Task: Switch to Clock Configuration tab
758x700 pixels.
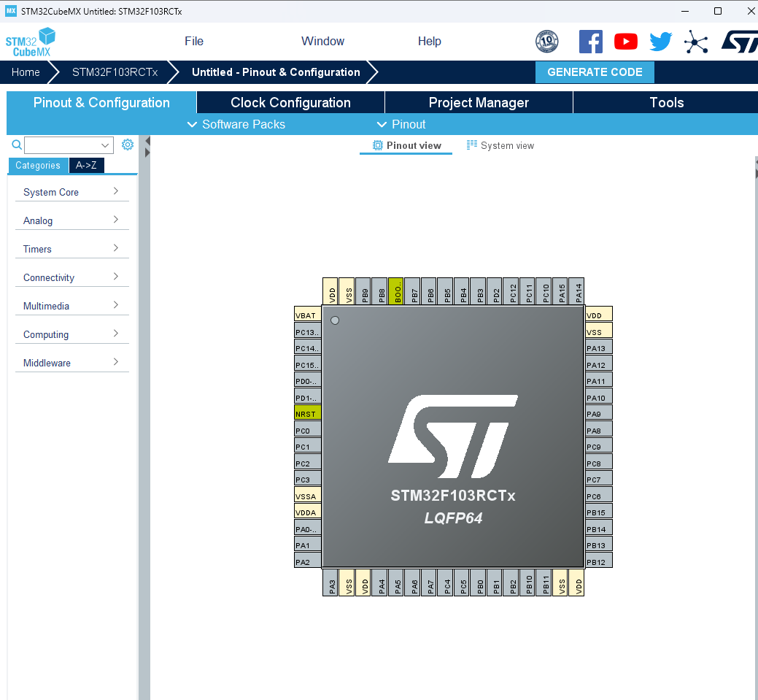Action: 290,103
